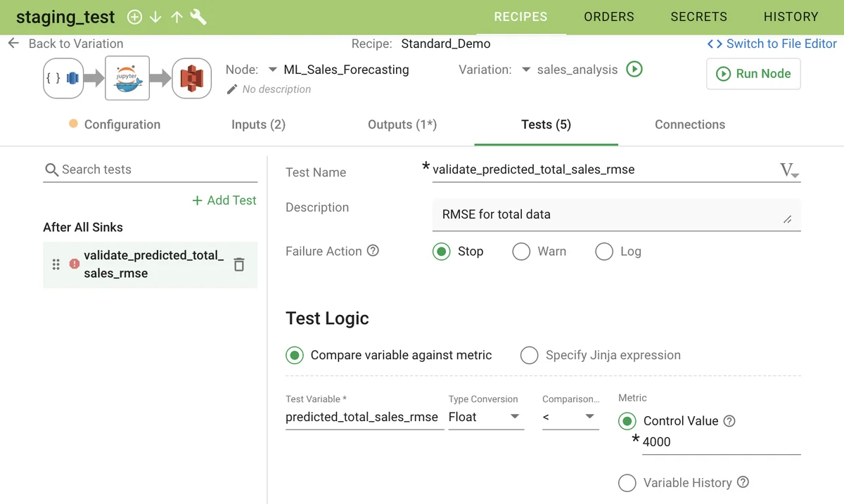
Task: Click the upload arrow icon in the green header
Action: 177,16
